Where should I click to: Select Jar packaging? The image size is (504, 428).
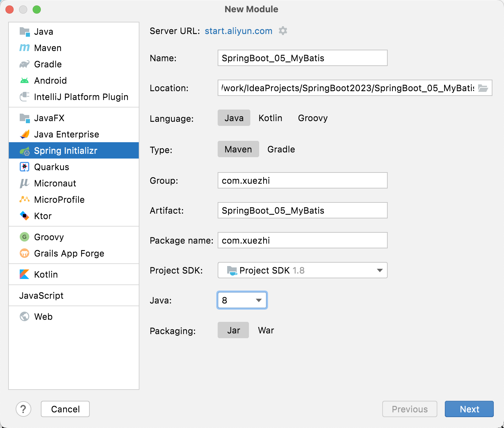[233, 330]
